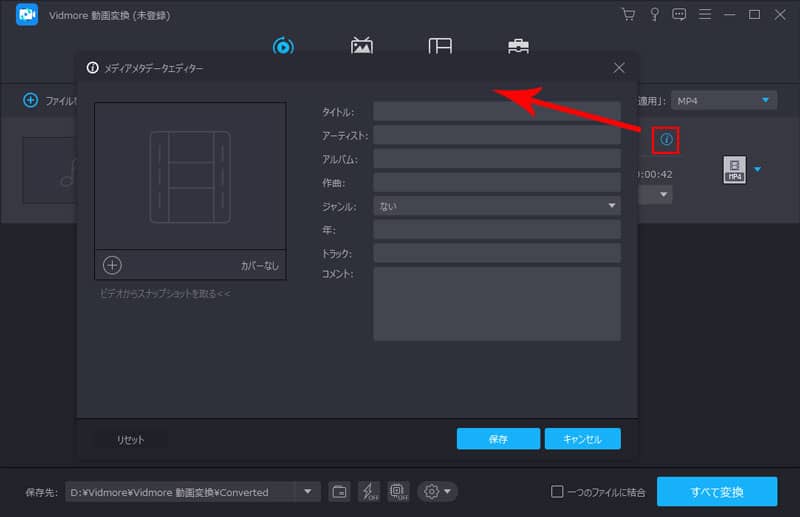Viewport: 800px width, 517px height.
Task: Toggle the GPU hardware acceleration icon
Action: (398, 491)
